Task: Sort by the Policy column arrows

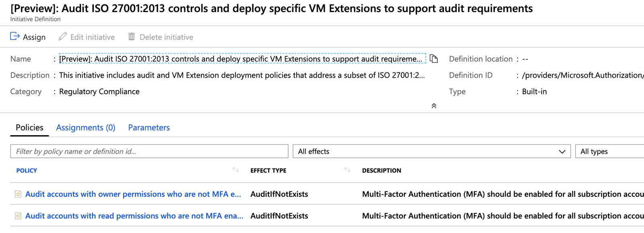Action: [x=236, y=170]
